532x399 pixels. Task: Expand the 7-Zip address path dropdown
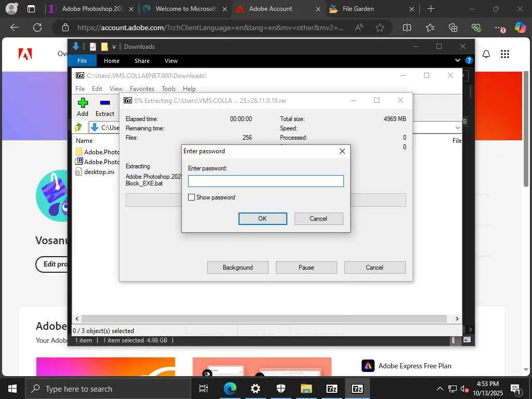[457, 128]
